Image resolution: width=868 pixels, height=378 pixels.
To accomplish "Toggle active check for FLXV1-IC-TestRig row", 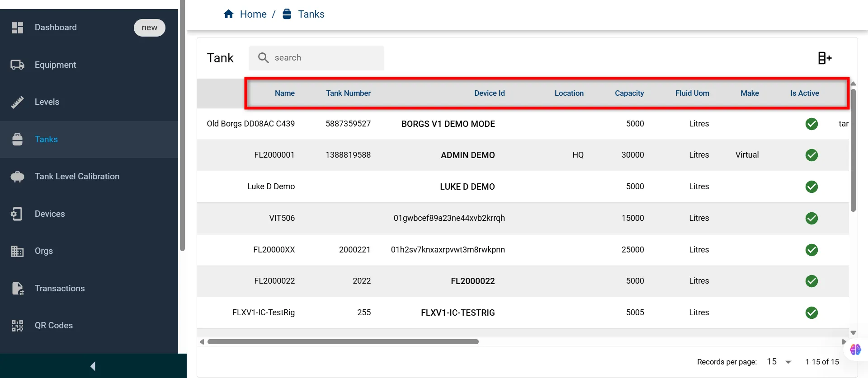I will [811, 313].
